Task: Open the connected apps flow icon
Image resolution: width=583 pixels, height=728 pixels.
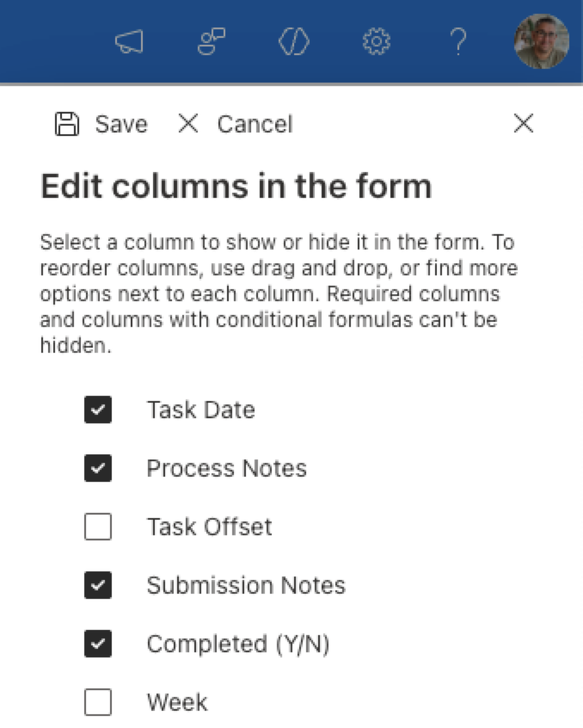Action: (x=211, y=41)
